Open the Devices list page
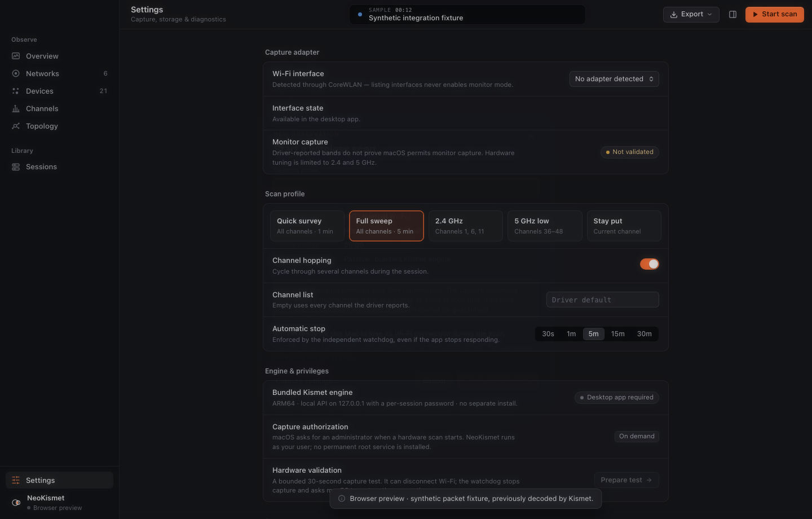This screenshot has width=812, height=519. [59, 91]
